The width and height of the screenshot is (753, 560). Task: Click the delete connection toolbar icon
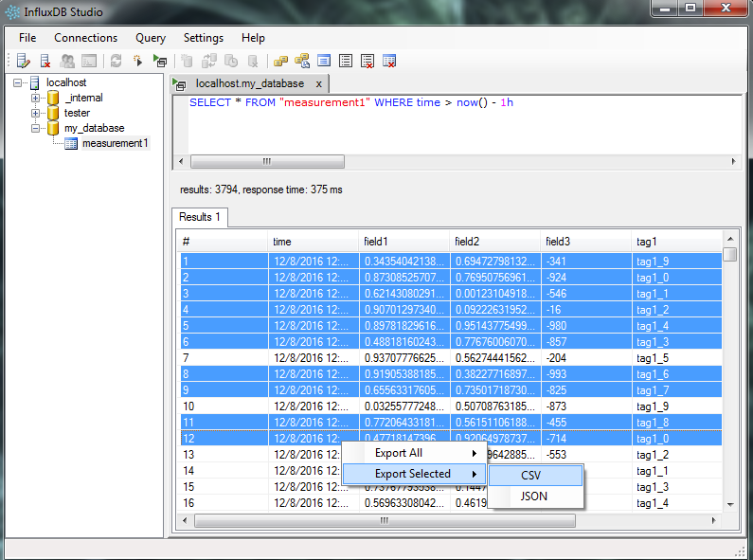point(45,61)
